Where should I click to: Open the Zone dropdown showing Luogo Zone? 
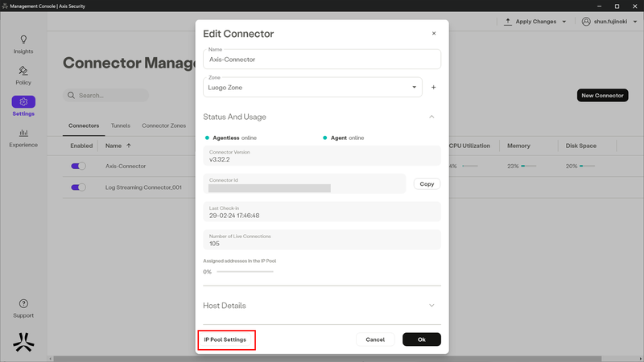pos(312,88)
